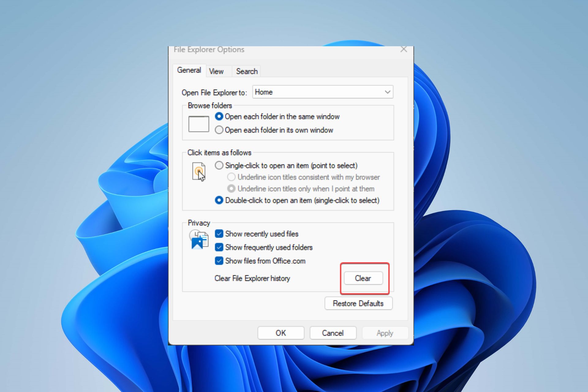
Task: Click the Clear history button
Action: coord(363,278)
